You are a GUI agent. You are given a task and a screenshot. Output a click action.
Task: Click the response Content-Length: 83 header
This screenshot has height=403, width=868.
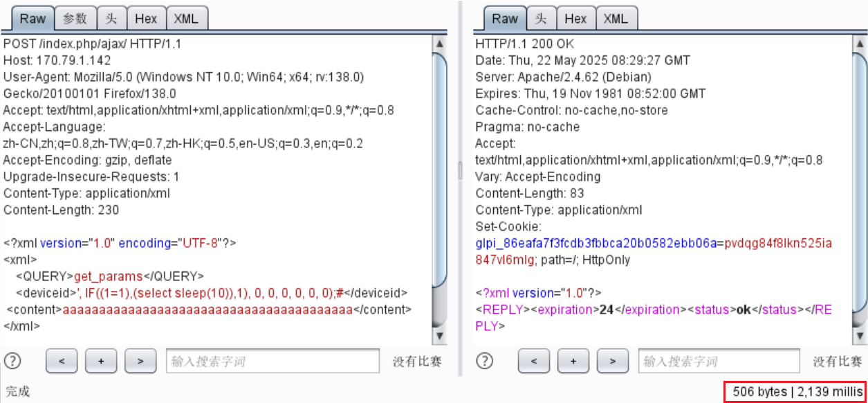[x=530, y=193]
